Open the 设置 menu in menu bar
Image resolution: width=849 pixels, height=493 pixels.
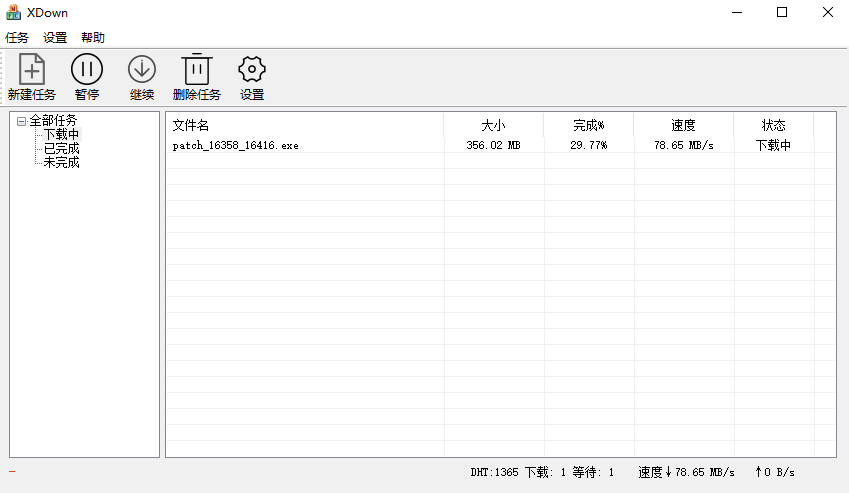[55, 38]
